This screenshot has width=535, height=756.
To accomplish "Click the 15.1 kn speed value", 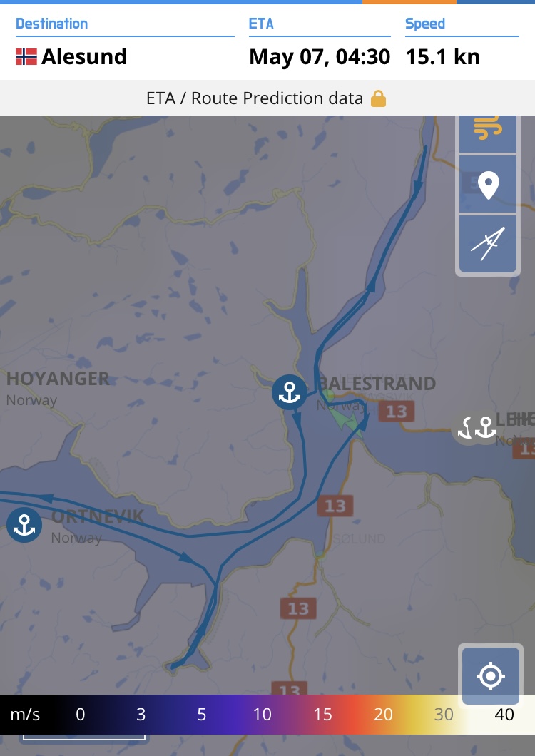I will tap(443, 57).
